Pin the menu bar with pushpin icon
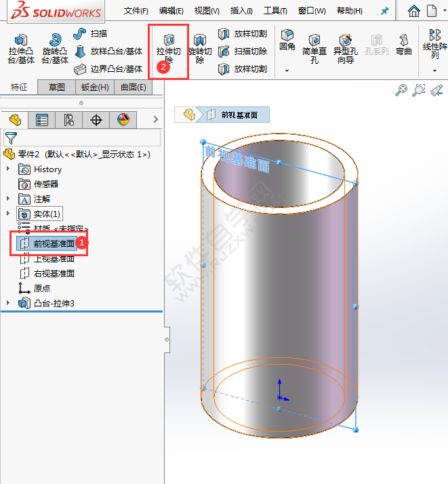The width and height of the screenshot is (448, 484). tap(384, 11)
